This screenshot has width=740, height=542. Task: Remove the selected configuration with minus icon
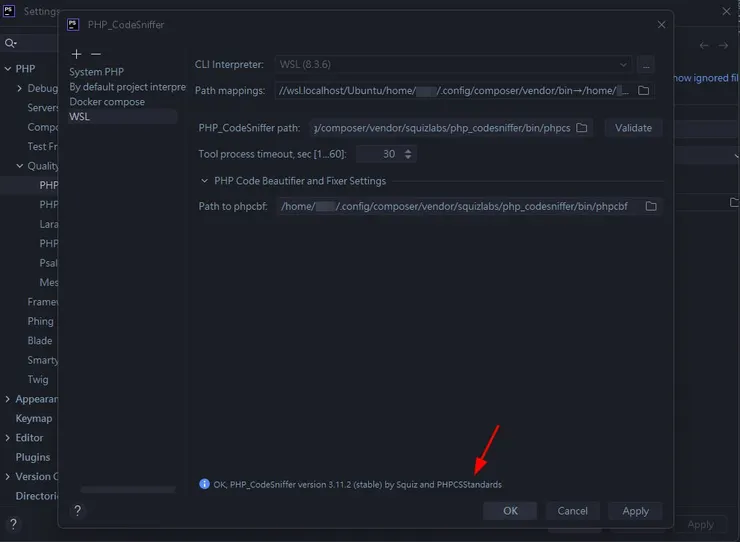tap(96, 54)
